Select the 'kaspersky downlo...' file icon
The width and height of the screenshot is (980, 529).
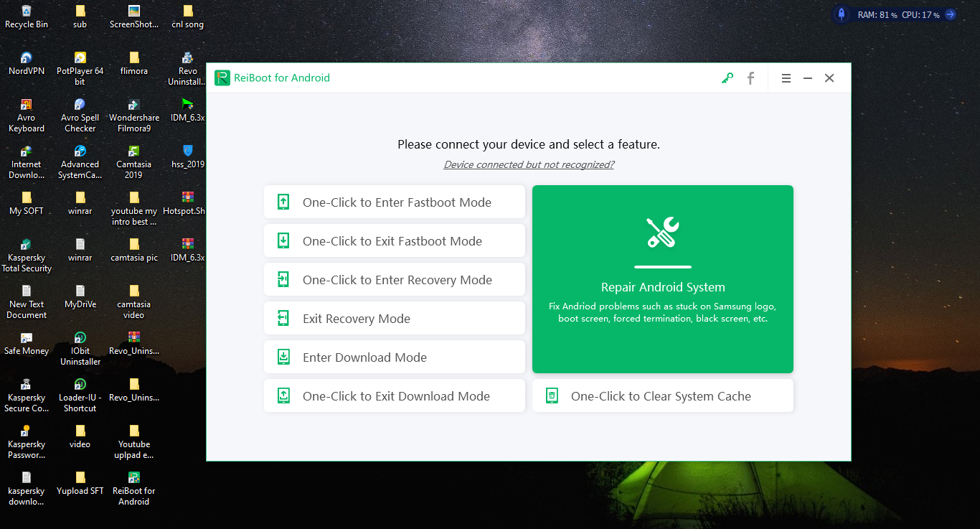click(x=27, y=489)
